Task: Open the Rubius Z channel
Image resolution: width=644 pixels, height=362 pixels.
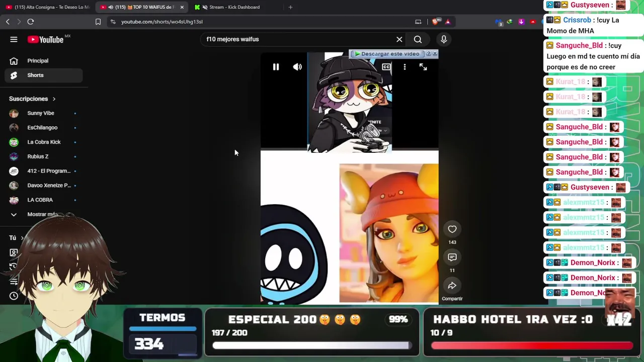Action: point(44,157)
